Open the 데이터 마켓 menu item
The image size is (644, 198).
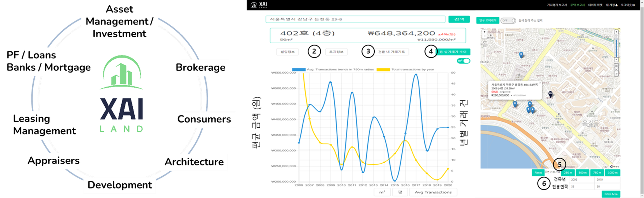pyautogui.click(x=595, y=5)
